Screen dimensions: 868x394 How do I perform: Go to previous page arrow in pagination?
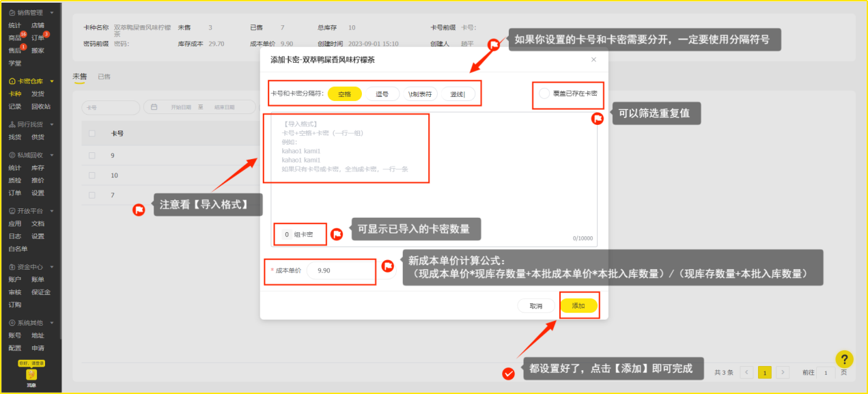tap(747, 372)
